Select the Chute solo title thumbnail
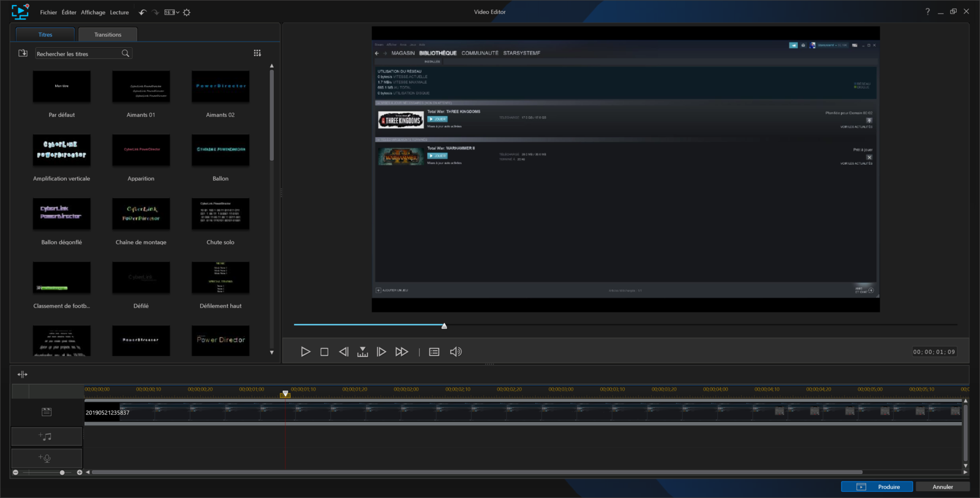The width and height of the screenshot is (980, 498). click(x=221, y=214)
